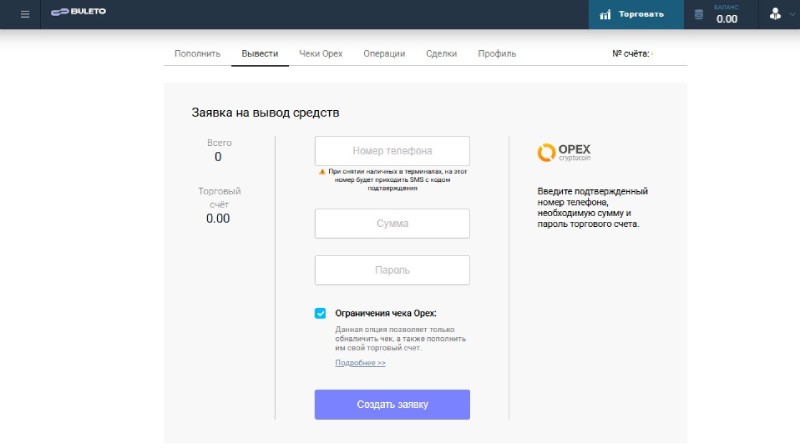Screen dimensions: 800x448
Task: Click the Buleto logo
Action: pos(78,12)
